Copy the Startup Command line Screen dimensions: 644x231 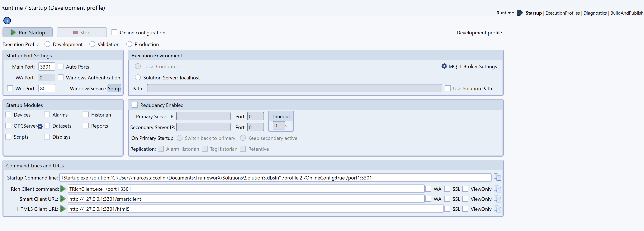tap(497, 177)
